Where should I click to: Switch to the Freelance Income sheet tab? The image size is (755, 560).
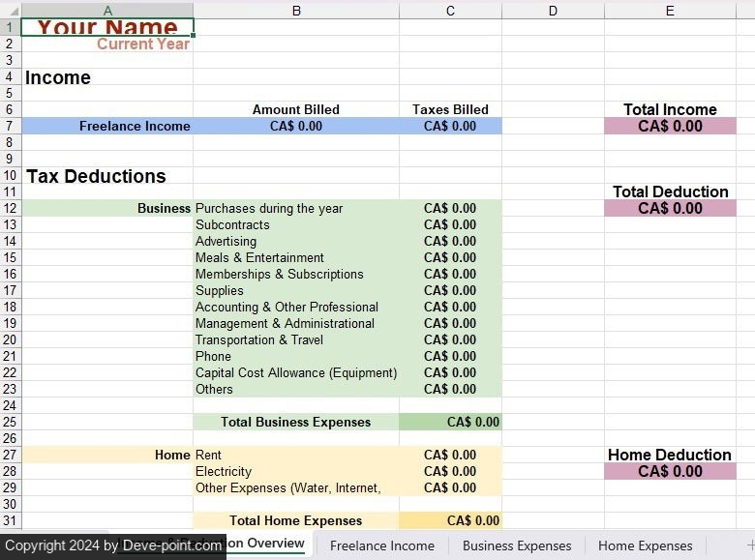(x=381, y=545)
